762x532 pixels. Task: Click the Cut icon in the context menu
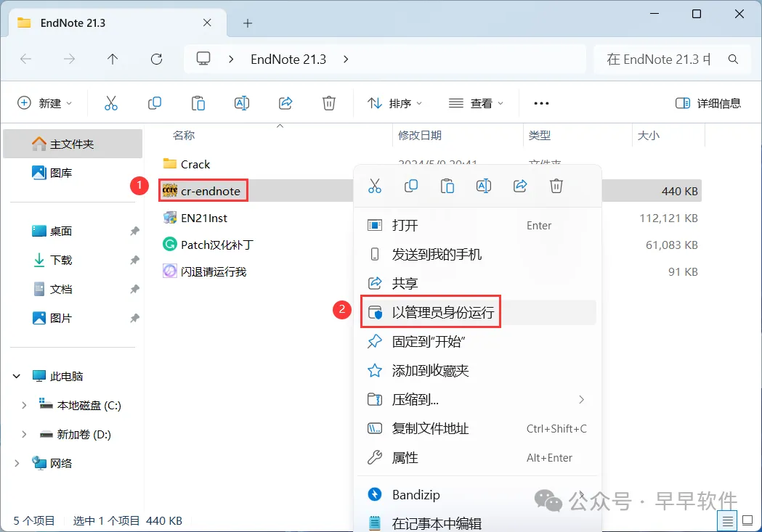point(375,186)
